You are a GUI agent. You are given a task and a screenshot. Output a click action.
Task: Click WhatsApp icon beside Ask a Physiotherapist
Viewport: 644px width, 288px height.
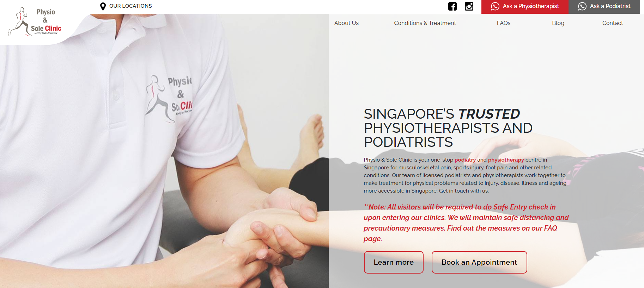[495, 6]
